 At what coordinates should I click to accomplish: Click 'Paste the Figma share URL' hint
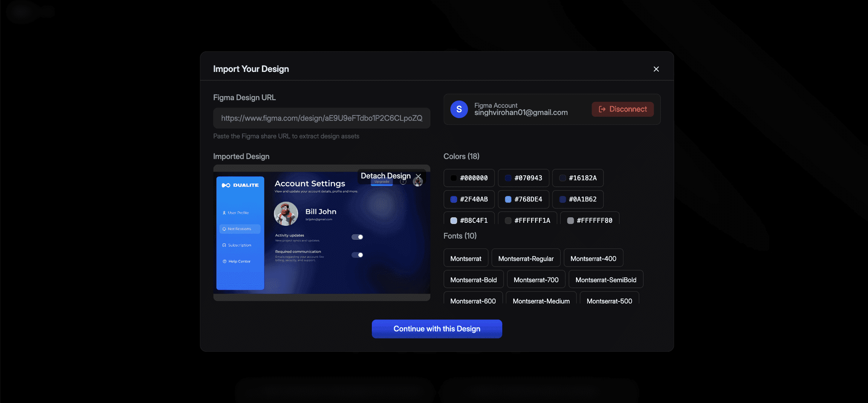(x=286, y=136)
